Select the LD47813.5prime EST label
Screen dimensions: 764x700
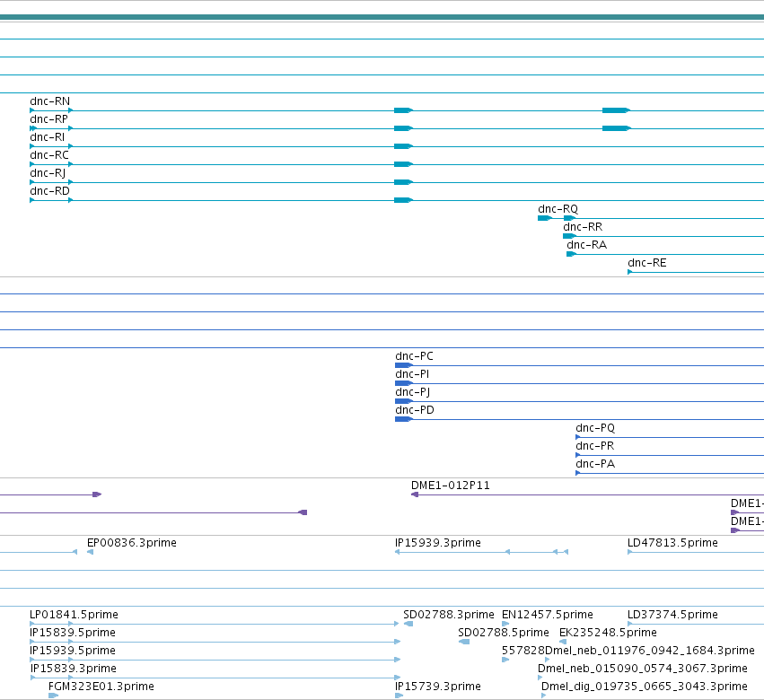tap(673, 543)
